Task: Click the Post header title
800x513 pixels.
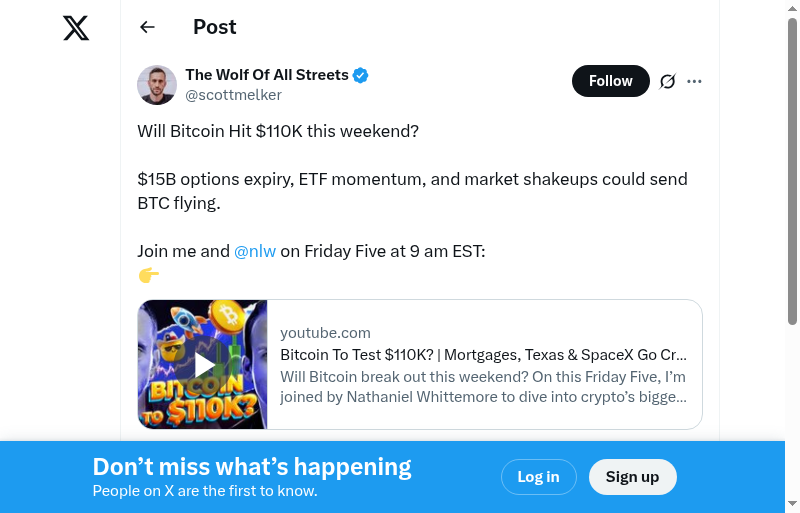Action: [x=215, y=27]
